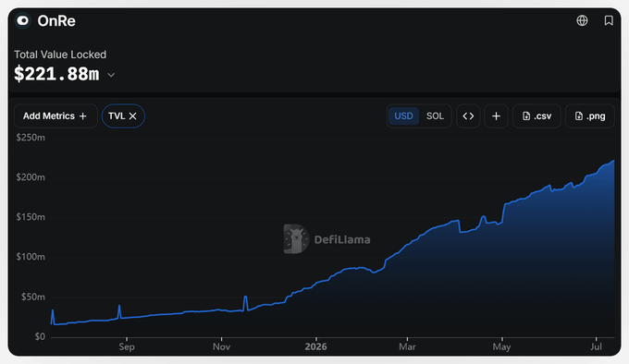Click the $200m y-axis label
629x364 pixels.
(31, 177)
